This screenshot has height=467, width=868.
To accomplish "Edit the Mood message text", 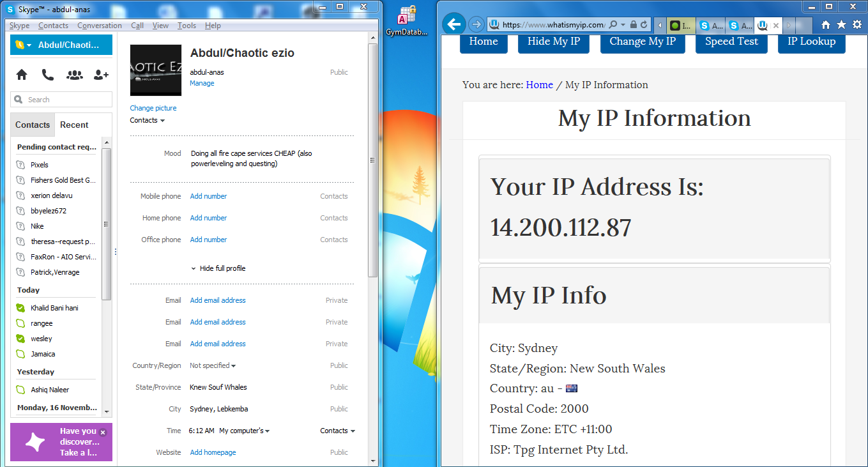I will point(252,158).
